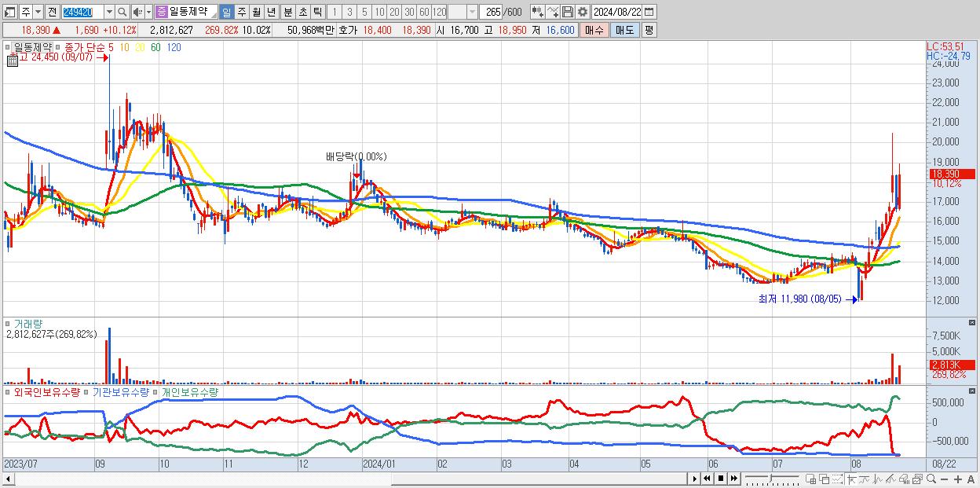Click the layout panel icon at top-left
This screenshot has height=488, width=980.
[x=10, y=12]
